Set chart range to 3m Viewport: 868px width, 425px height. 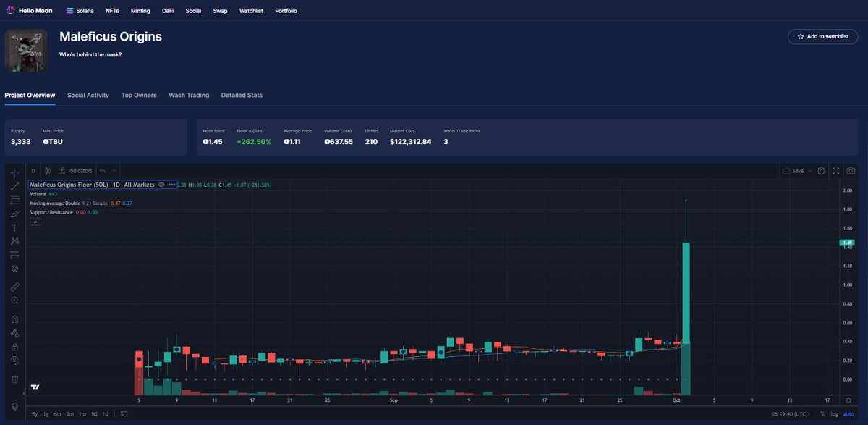[70, 414]
